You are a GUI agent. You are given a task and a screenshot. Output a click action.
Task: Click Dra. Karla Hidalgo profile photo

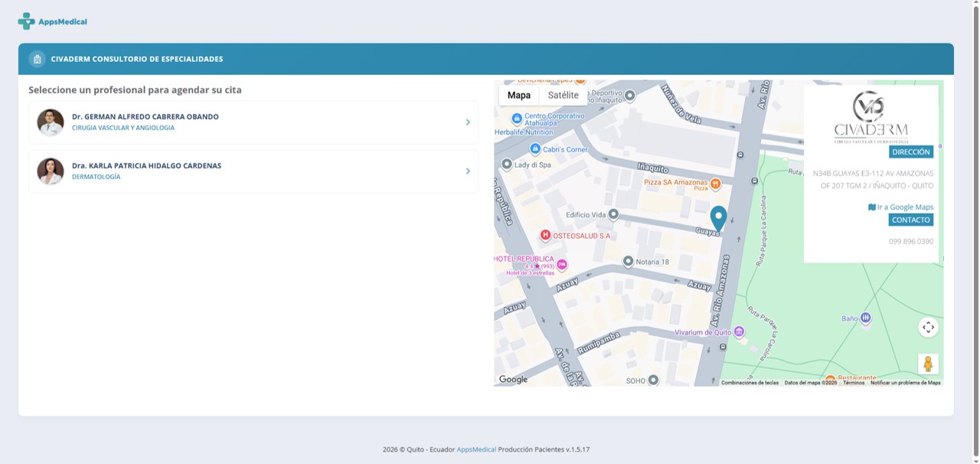click(51, 172)
